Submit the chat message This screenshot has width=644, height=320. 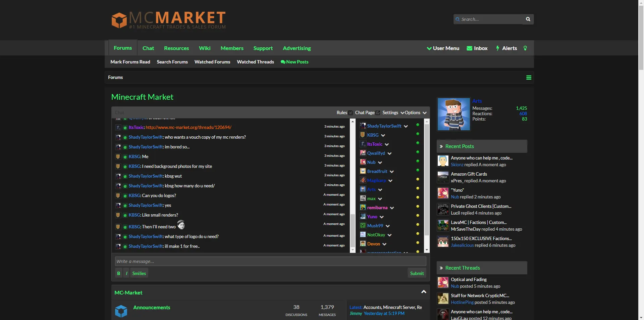coord(417,273)
